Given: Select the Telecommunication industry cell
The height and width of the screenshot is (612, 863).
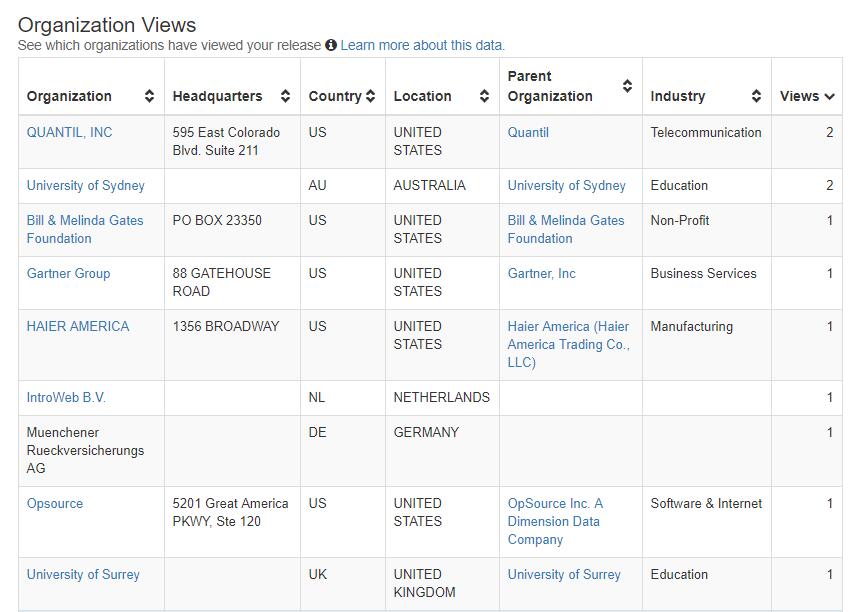Looking at the screenshot, I should pyautogui.click(x=707, y=142).
